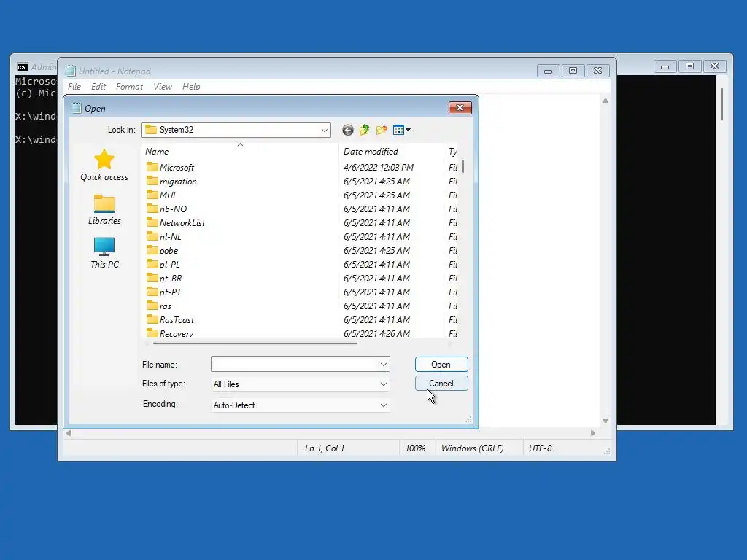This screenshot has height=560, width=747.
Task: Click the NetworkList folder icon
Action: [x=152, y=222]
